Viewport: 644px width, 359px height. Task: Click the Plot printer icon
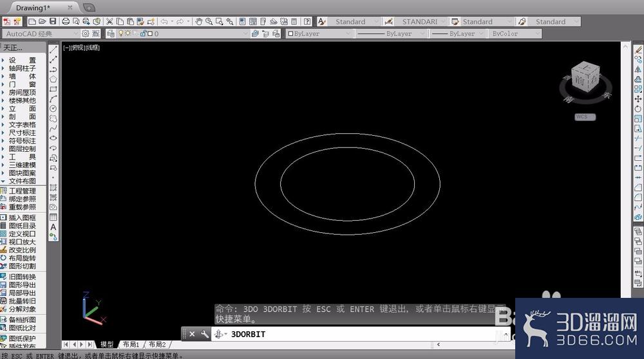(x=65, y=21)
